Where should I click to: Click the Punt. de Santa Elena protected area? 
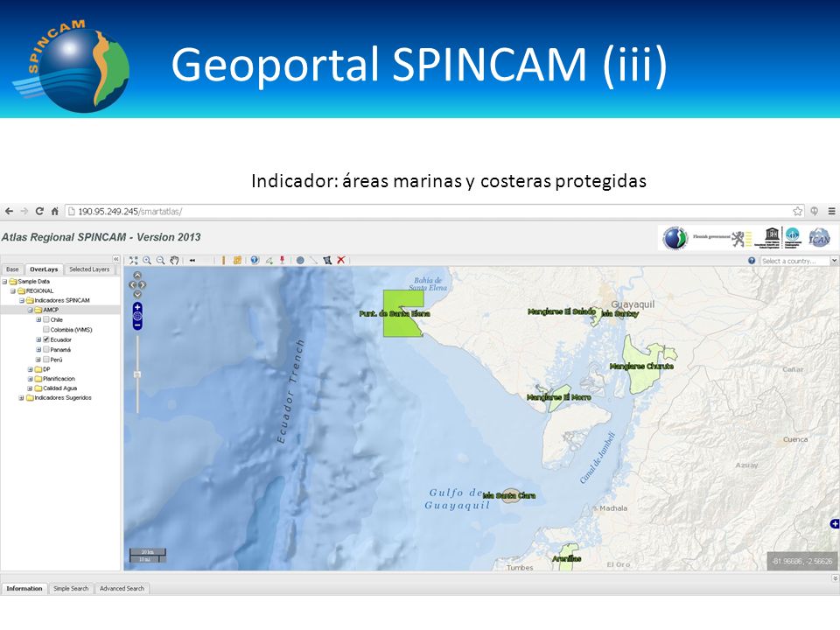coord(402,313)
